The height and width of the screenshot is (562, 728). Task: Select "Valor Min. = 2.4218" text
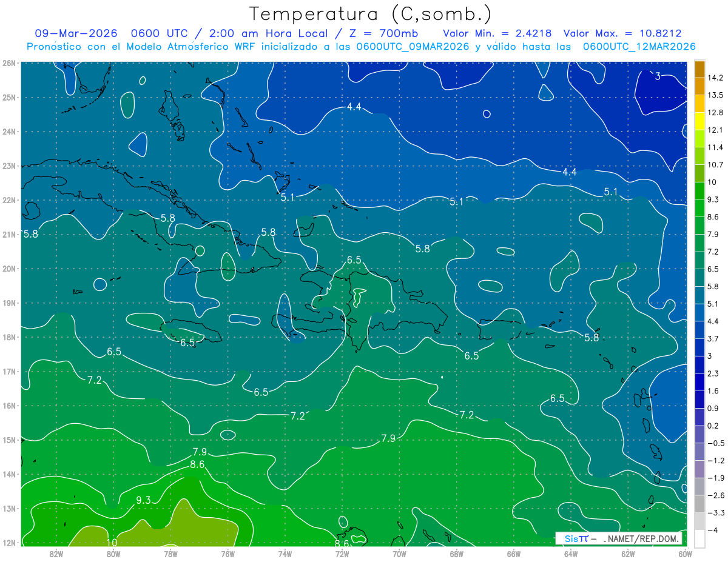click(x=497, y=33)
